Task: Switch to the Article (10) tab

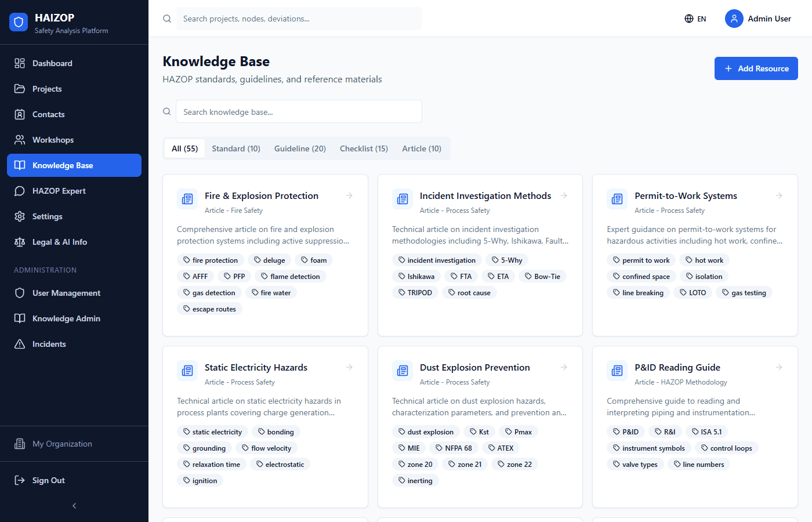Action: coord(422,148)
